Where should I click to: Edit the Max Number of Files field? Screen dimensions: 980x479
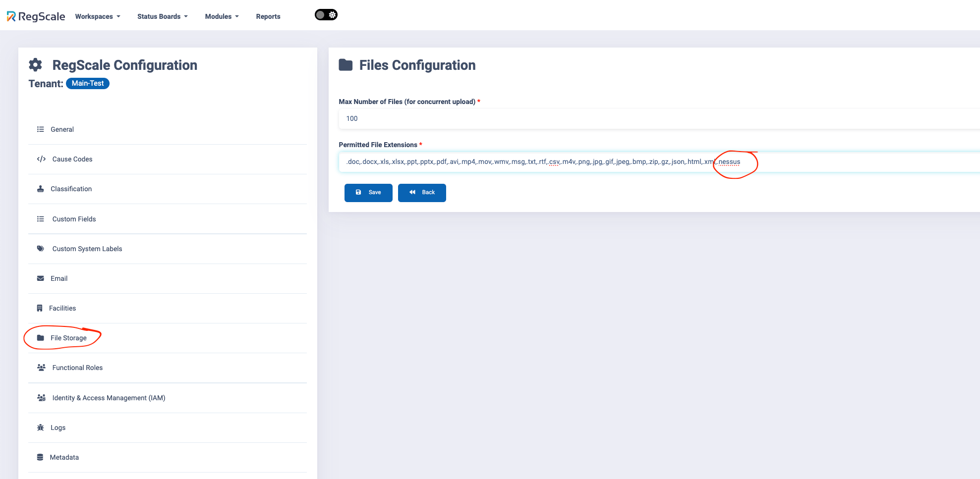659,119
